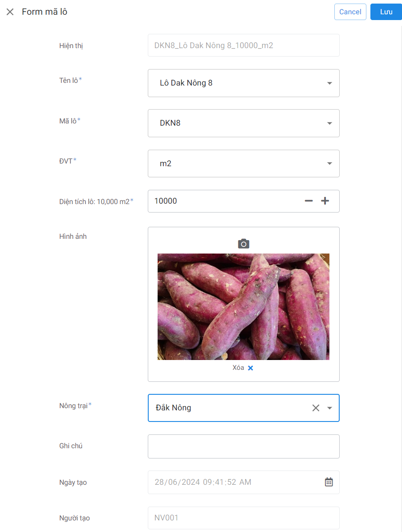Open the calendar picker for Ngày tạo
This screenshot has height=532, width=402.
[x=329, y=482]
